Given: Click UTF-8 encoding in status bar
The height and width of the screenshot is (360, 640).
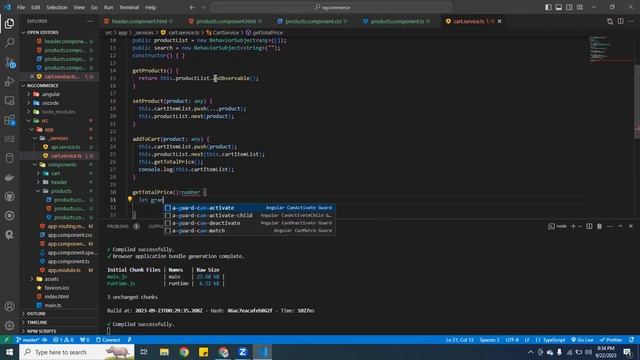Looking at the screenshot, I should pyautogui.click(x=512, y=340).
